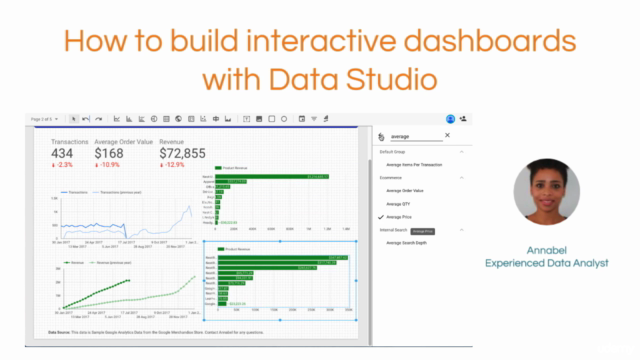The image size is (640, 360).
Task: Select the rectangle shape tool
Action: click(x=271, y=119)
